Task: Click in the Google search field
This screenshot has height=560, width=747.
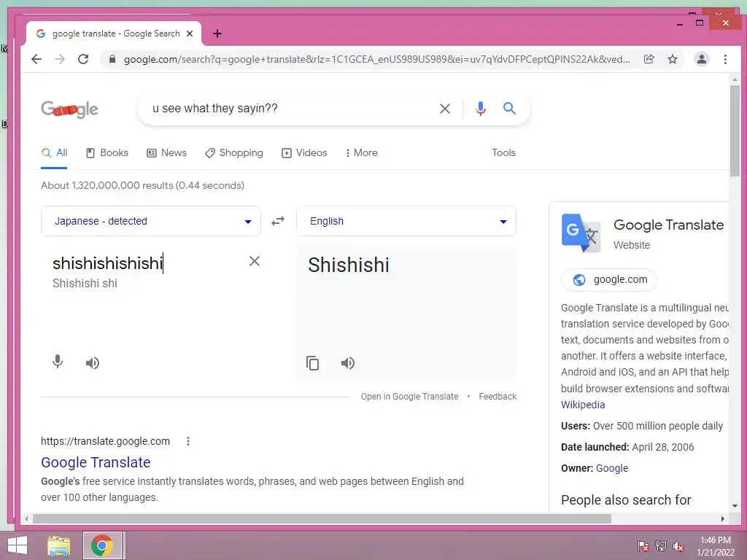Action: point(290,109)
